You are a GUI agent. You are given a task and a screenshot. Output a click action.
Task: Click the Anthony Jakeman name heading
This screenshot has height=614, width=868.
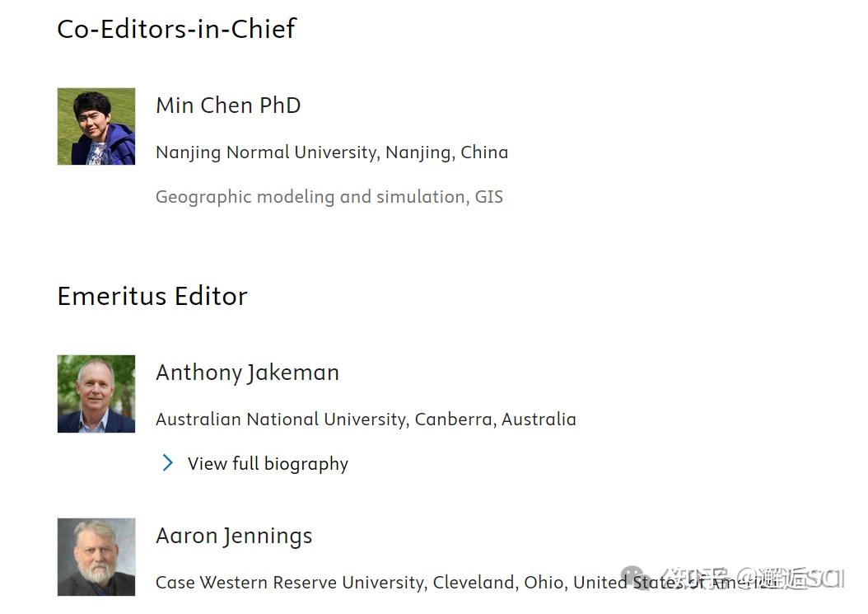point(247,373)
